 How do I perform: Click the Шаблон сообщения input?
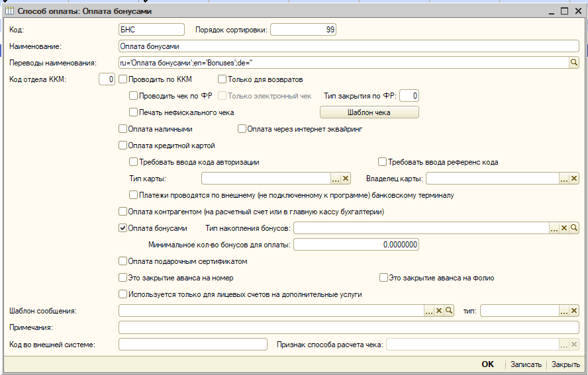coord(271,311)
